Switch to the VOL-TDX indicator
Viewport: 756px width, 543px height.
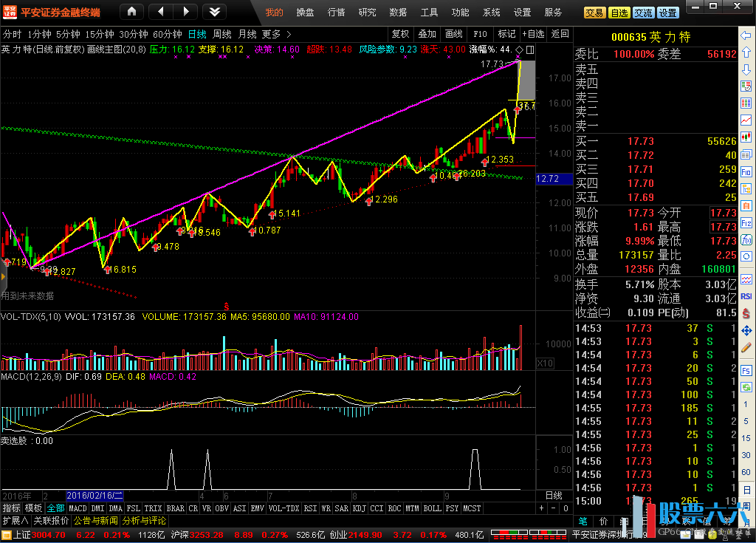pyautogui.click(x=284, y=508)
